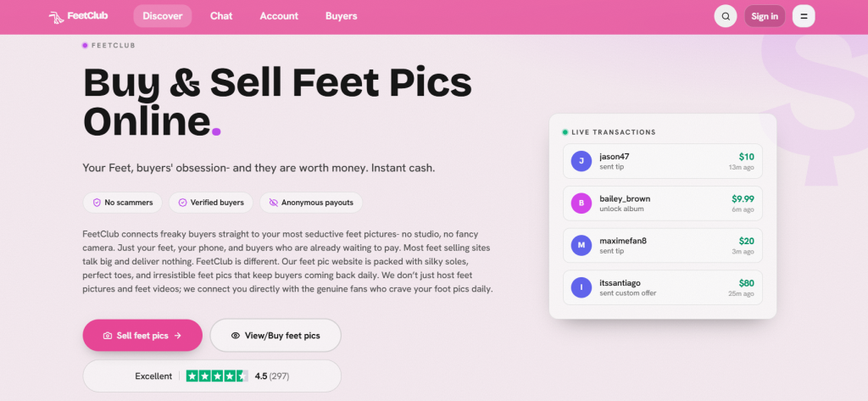Click bailey_brown's B avatar circle
Viewport: 868px width, 401px height.
[x=581, y=203]
